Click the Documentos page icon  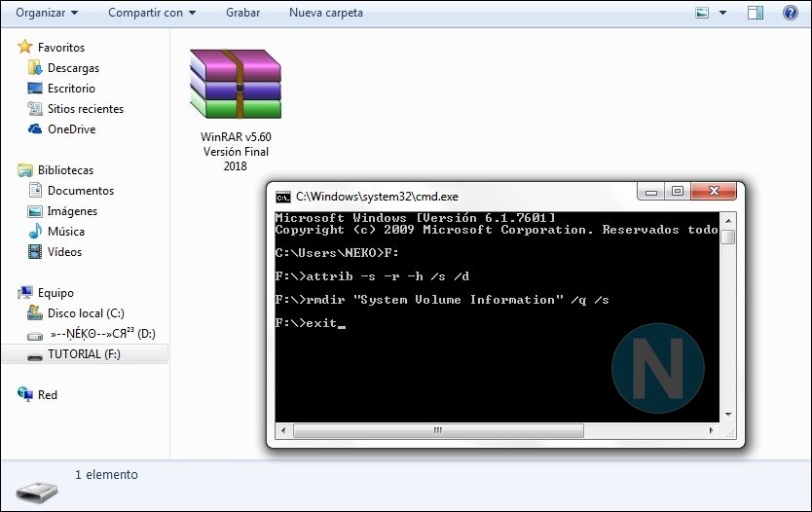(x=35, y=190)
